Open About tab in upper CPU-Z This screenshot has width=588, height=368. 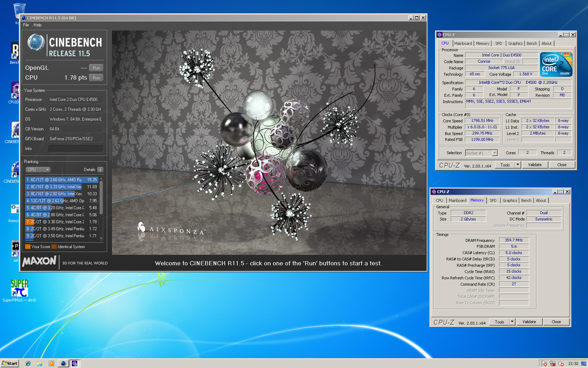click(547, 43)
